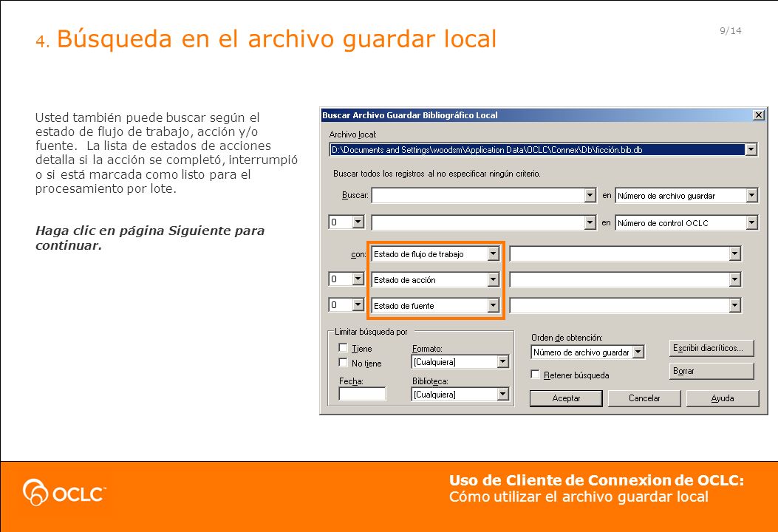Screen dimensions: 778x532
Task: Open the value dropdown for Estado de fuente
Action: coord(735,305)
